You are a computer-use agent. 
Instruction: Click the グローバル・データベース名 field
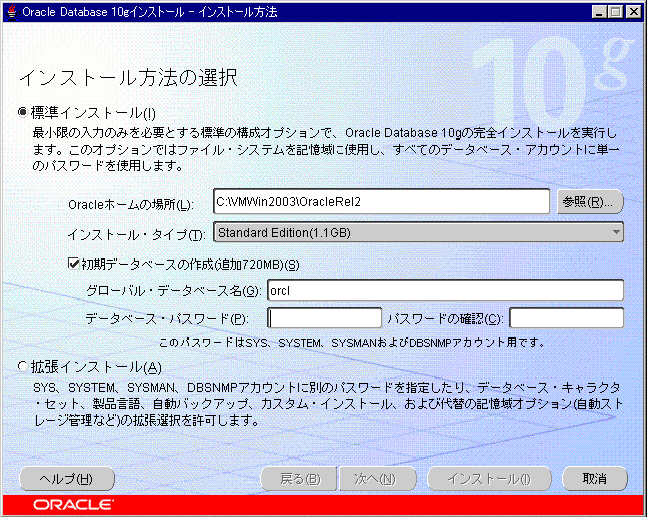(x=445, y=290)
